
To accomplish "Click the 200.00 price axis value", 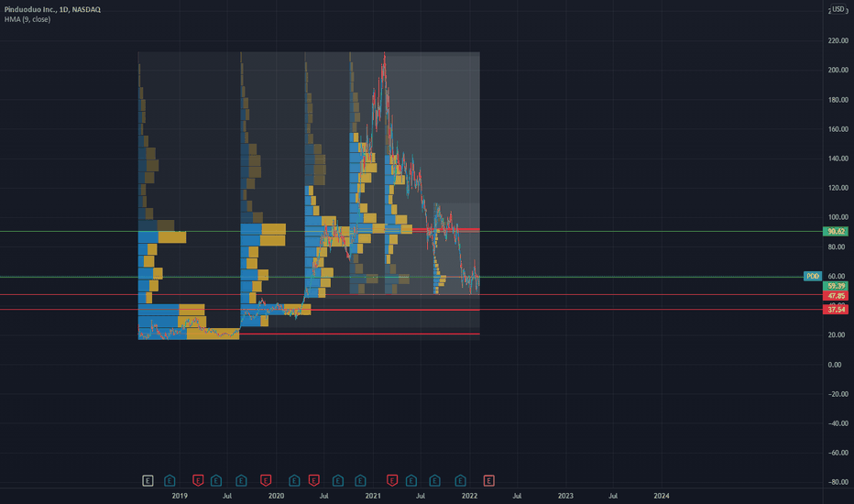I will pos(838,70).
